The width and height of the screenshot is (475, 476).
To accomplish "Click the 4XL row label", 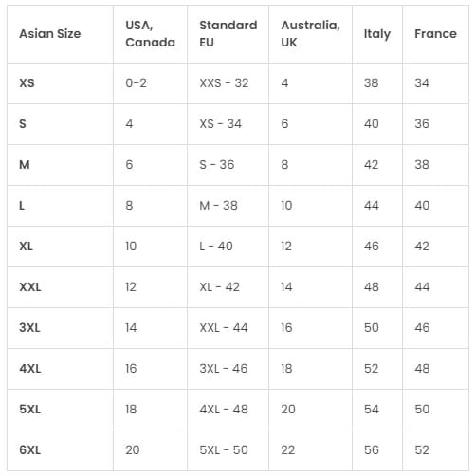I will pos(30,369).
